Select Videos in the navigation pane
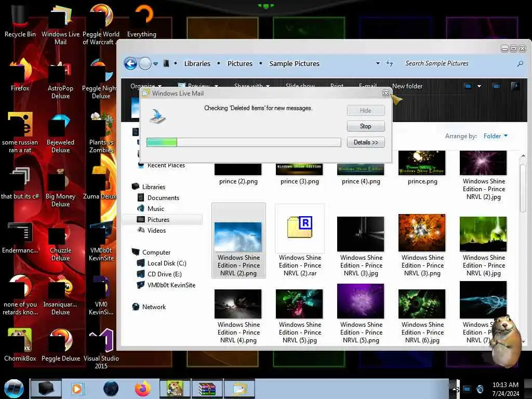This screenshot has width=532, height=399. click(156, 230)
